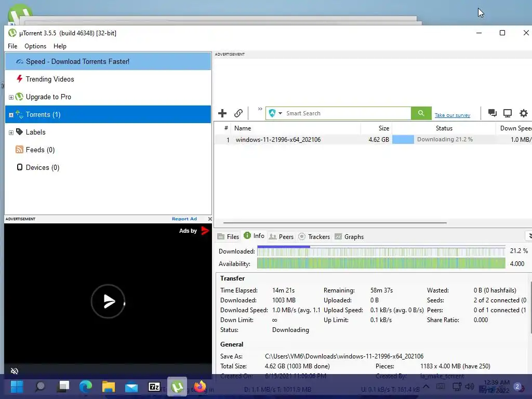
Task: Expand the Upgrade to Pro tree node
Action: pyautogui.click(x=11, y=97)
